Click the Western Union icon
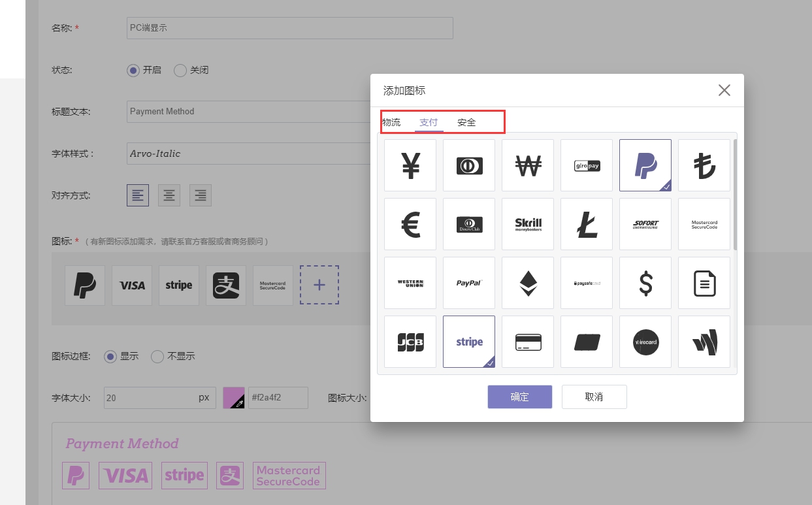This screenshot has width=812, height=505. pyautogui.click(x=410, y=283)
